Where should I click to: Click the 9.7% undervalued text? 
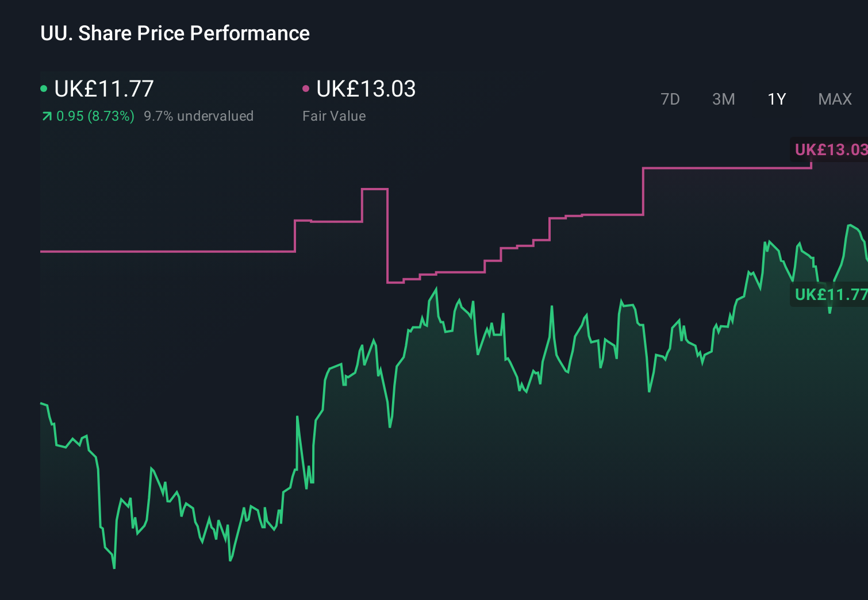198,116
